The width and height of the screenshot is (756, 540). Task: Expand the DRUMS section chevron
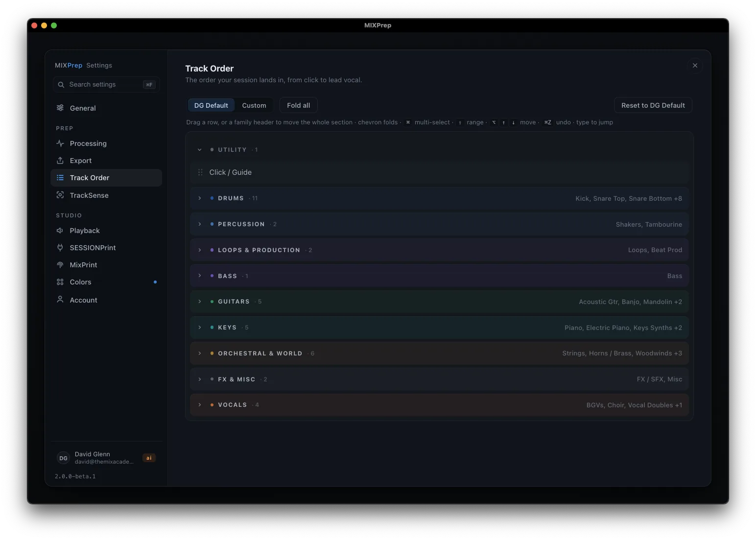point(200,198)
